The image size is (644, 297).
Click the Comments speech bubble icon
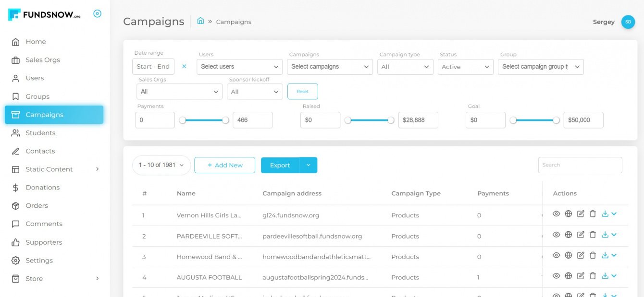(16, 224)
